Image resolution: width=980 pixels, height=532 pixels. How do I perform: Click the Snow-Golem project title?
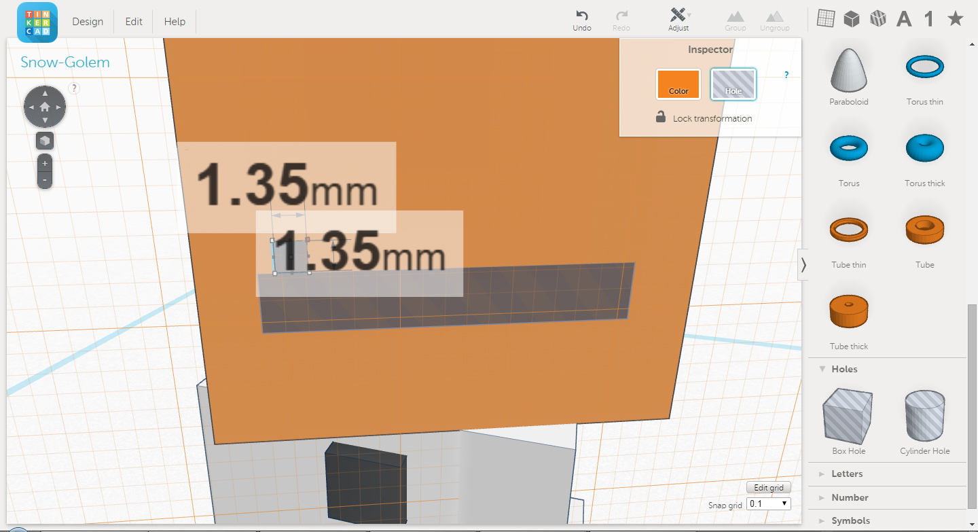coord(65,63)
